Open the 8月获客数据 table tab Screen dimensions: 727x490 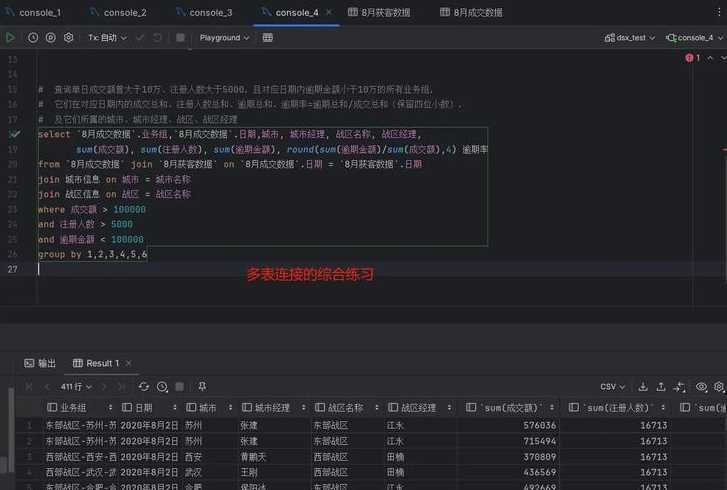point(379,13)
